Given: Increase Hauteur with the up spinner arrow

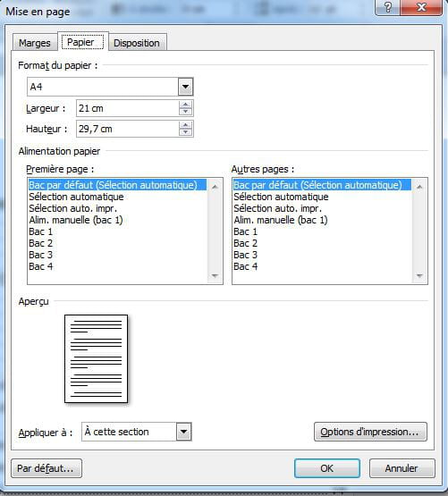Looking at the screenshot, I should click(185, 125).
